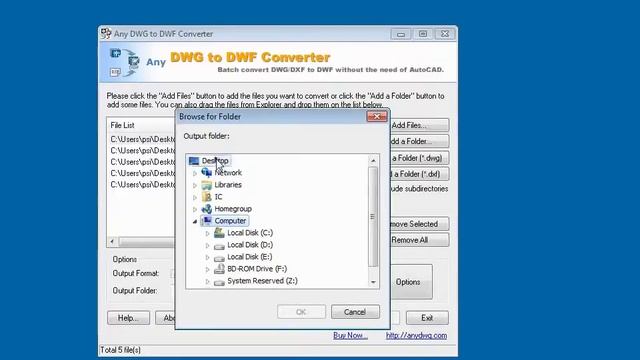Click OK in Browse for Folder dialog
The image size is (640, 360).
tap(301, 312)
